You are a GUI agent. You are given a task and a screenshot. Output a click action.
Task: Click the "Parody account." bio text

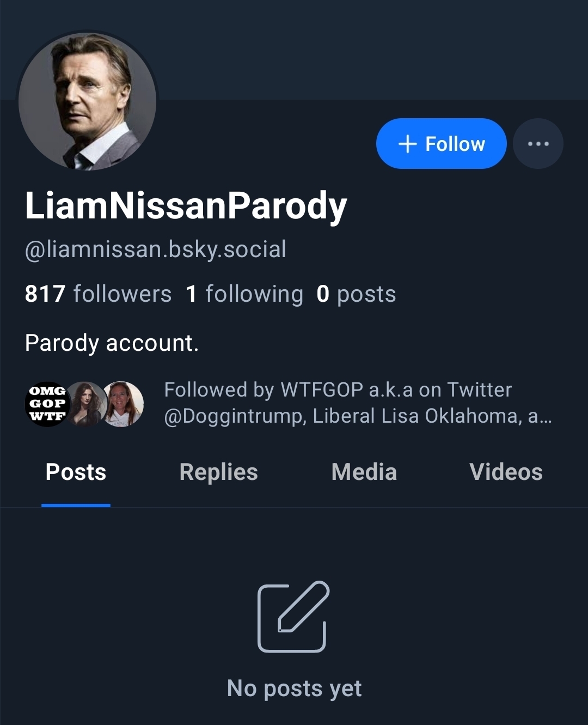[x=112, y=343]
